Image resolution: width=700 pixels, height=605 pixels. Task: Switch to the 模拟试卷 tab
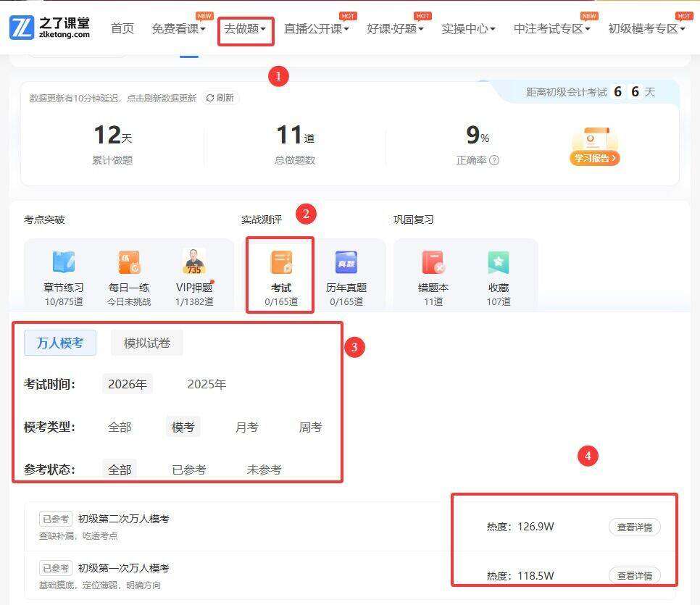[147, 343]
